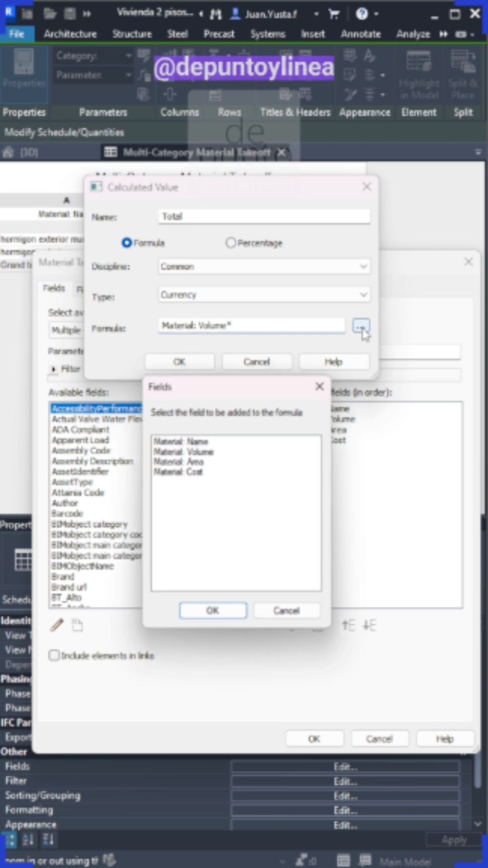Select Assembly Code in available fields
The image size is (488, 868).
click(81, 450)
